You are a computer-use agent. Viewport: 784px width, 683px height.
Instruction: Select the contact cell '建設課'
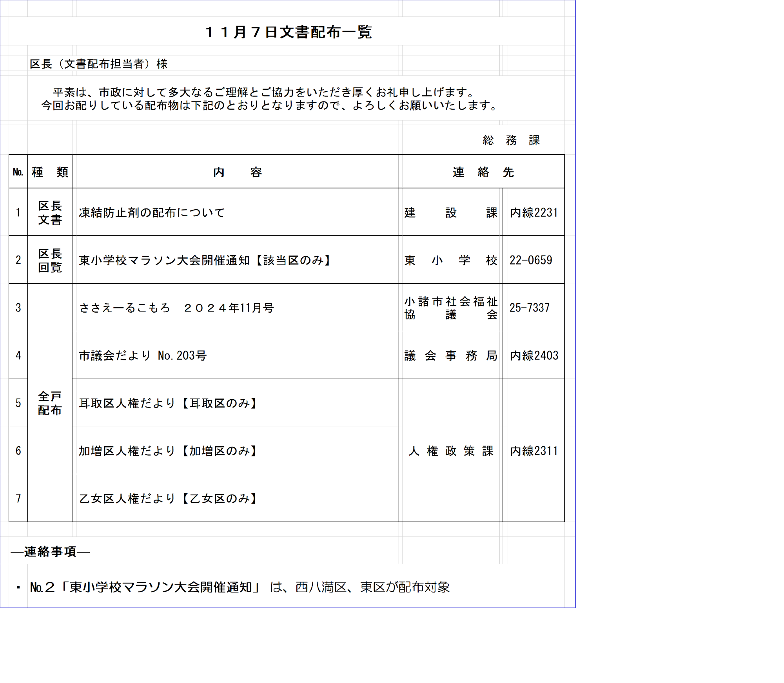tap(451, 212)
